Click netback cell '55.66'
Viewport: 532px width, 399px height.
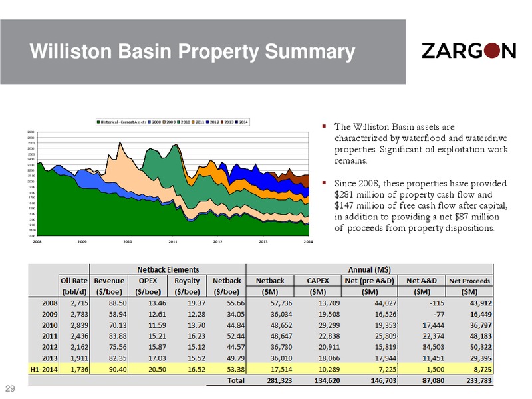coord(236,303)
